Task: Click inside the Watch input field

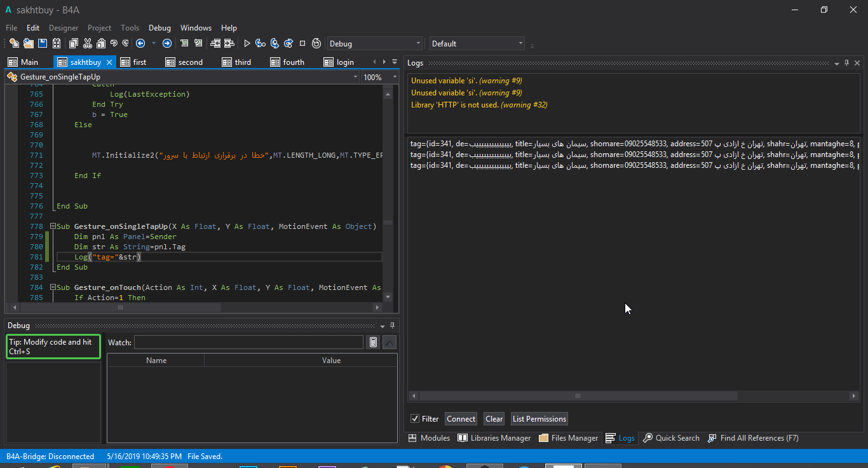Action: [x=248, y=343]
